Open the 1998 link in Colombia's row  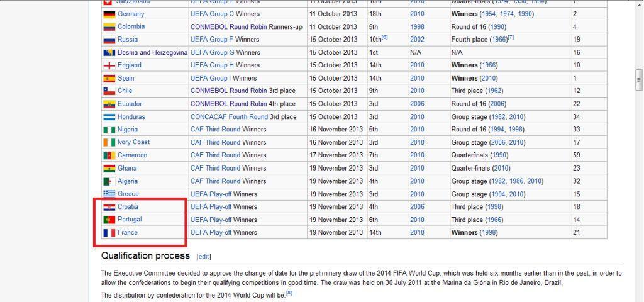(x=417, y=26)
